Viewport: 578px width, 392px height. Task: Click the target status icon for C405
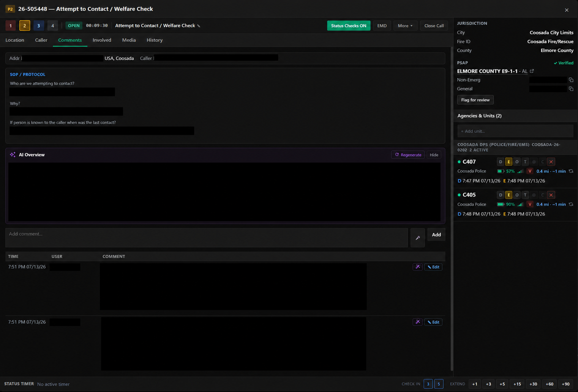coord(534,195)
